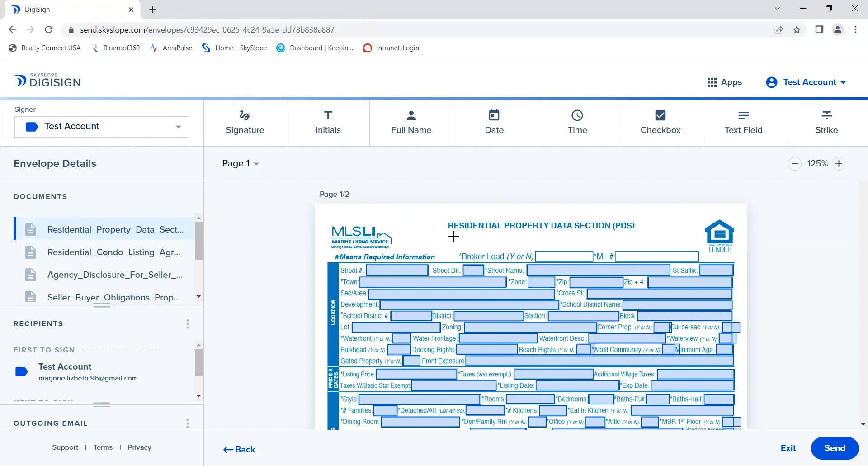Open browser side panel
This screenshot has height=466, width=868.
(x=819, y=30)
